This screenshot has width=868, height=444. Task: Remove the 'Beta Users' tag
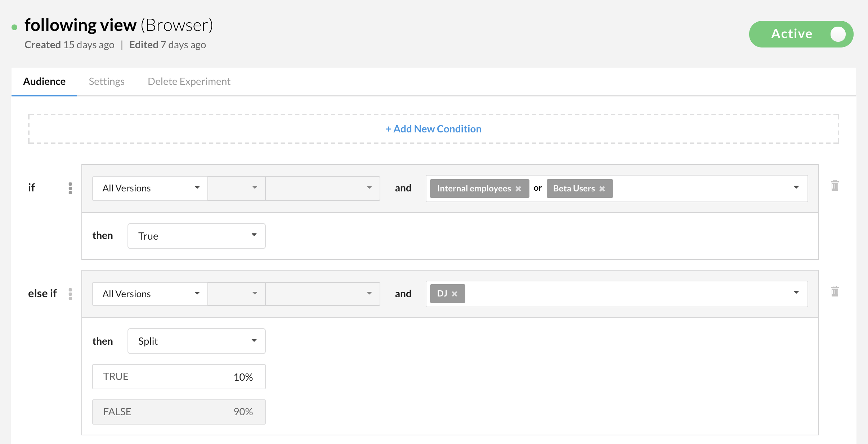coord(602,189)
